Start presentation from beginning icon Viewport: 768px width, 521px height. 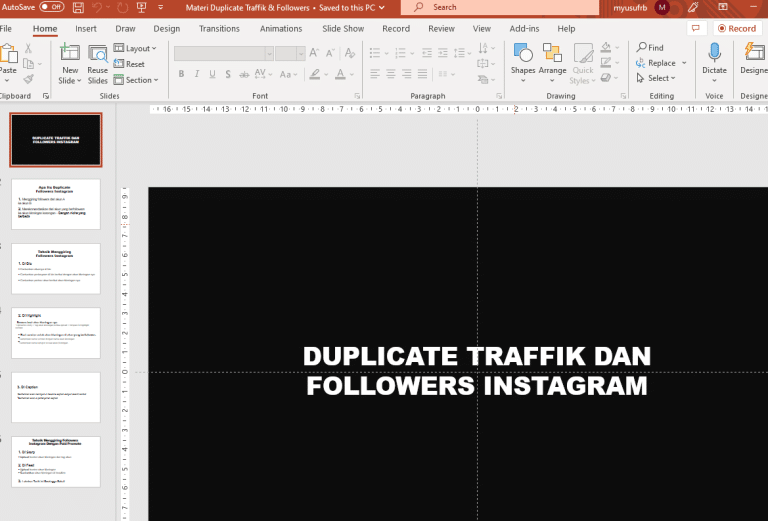pyautogui.click(x=139, y=7)
